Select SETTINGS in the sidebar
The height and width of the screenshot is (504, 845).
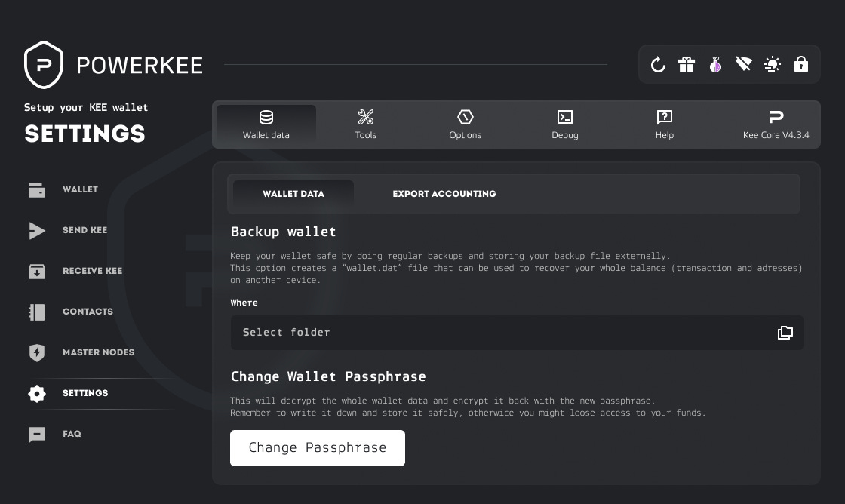coord(85,393)
